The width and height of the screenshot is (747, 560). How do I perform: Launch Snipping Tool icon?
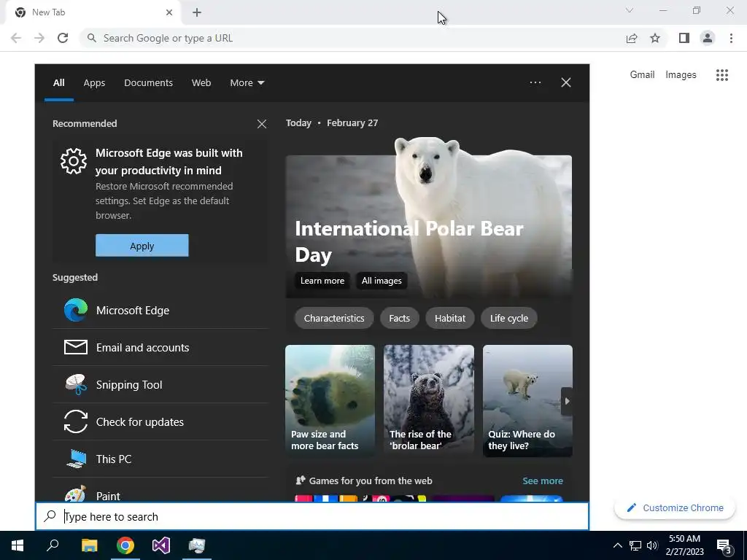pyautogui.click(x=76, y=385)
